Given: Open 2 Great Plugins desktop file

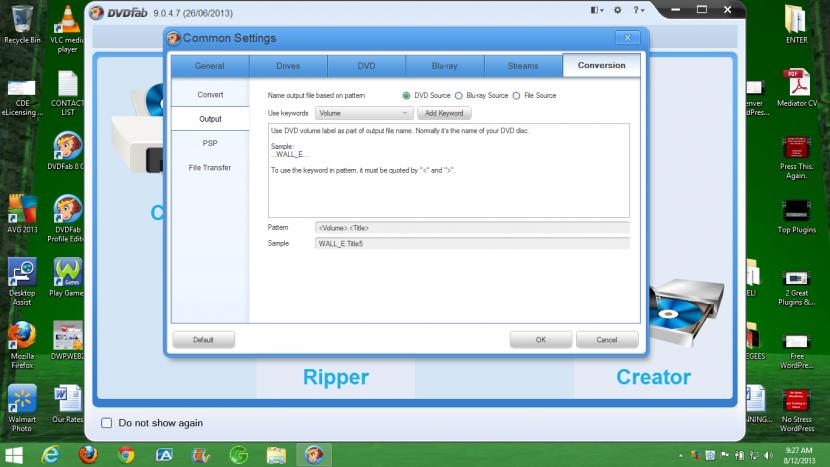Looking at the screenshot, I should coord(796,288).
